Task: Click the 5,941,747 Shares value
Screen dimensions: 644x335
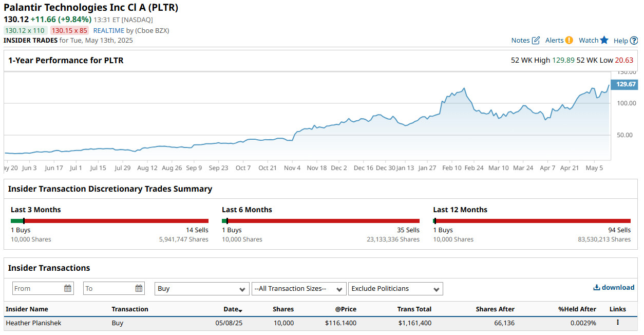Action: pos(183,239)
